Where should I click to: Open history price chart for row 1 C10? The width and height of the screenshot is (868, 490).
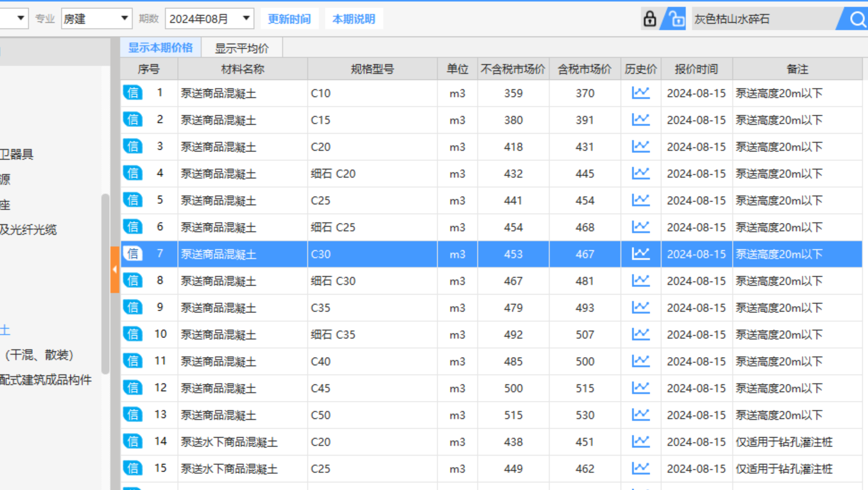point(641,93)
